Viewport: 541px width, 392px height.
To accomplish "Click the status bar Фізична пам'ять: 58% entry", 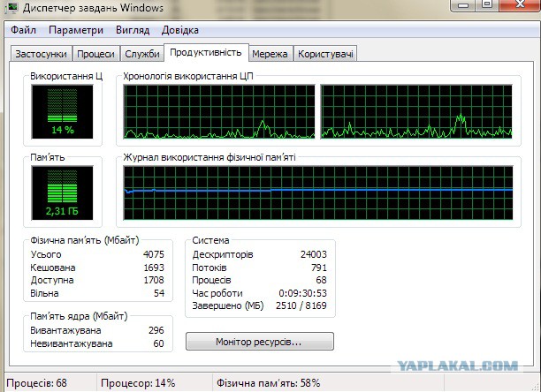I will tap(269, 383).
